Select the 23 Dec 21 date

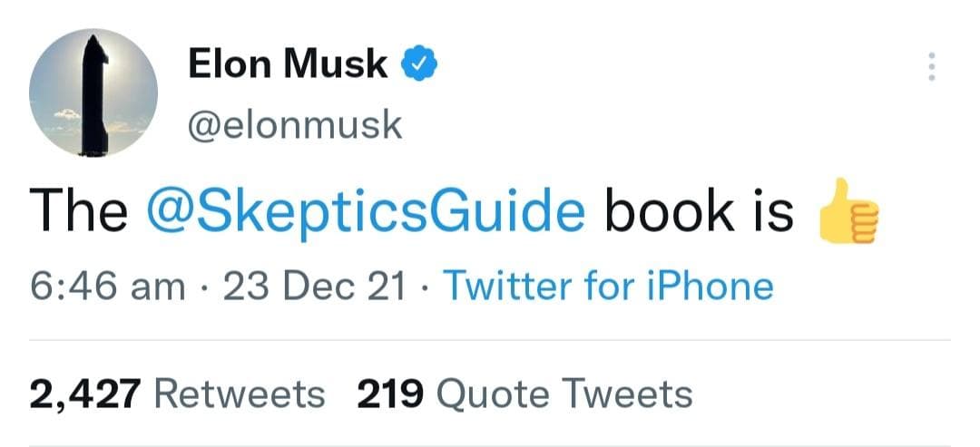314,287
